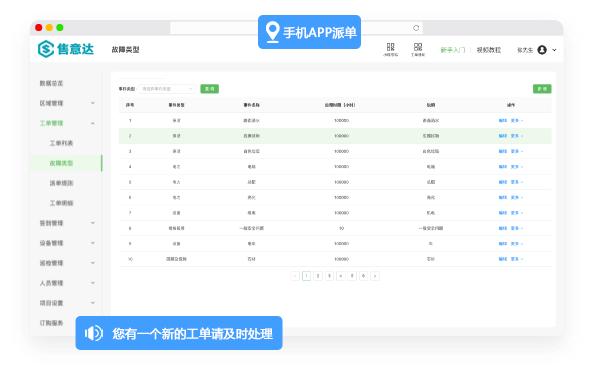Go to the previous page arrow in pagination
The height and width of the screenshot is (376, 594).
click(295, 276)
